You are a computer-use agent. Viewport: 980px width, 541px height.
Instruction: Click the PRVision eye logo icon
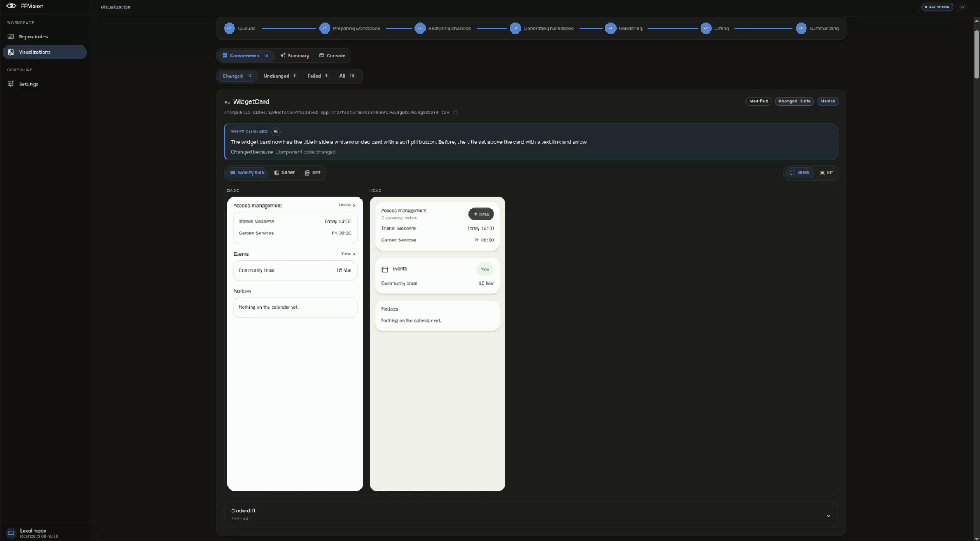click(x=11, y=6)
